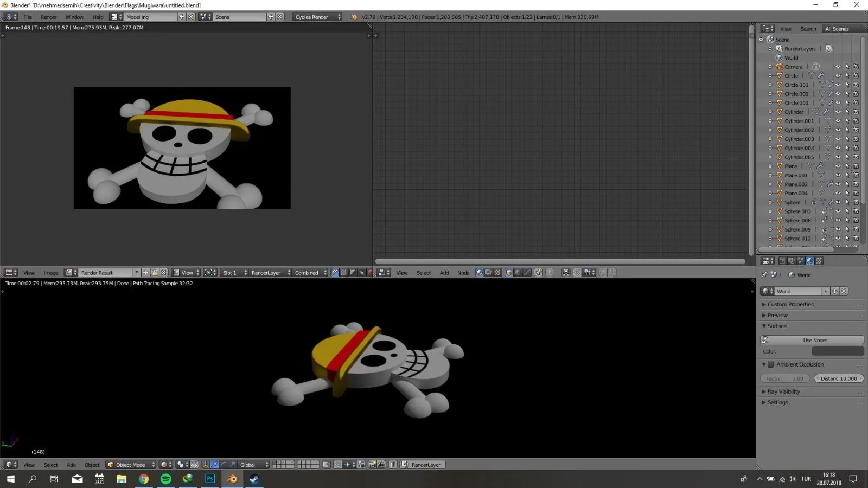Toggle Sphere.008 viewport visibility eye
868x488 pixels.
pyautogui.click(x=838, y=221)
